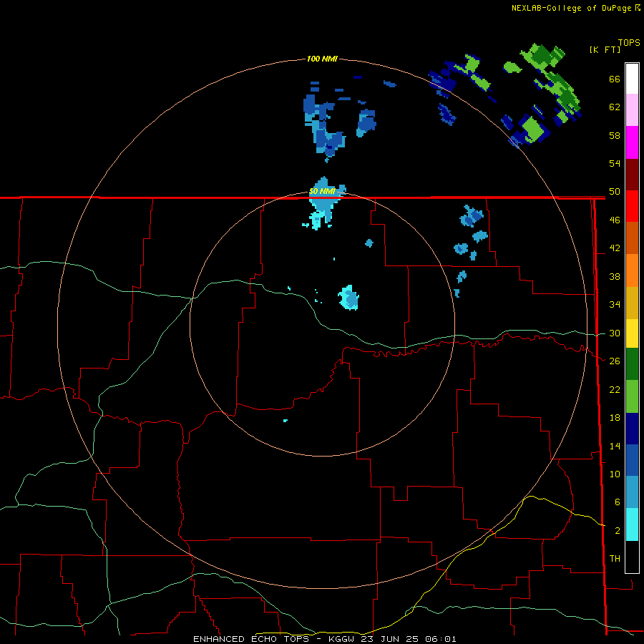Click the 38 value in legend scale

pyautogui.click(x=615, y=276)
